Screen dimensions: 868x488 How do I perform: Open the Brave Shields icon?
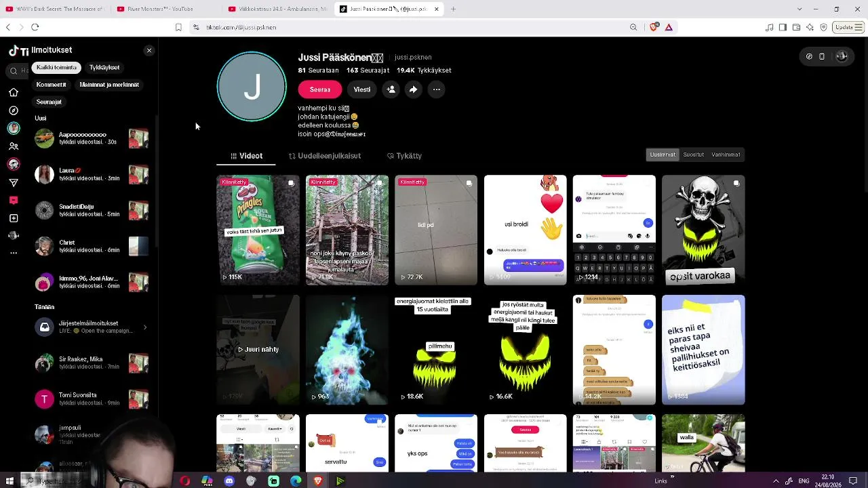coord(654,27)
